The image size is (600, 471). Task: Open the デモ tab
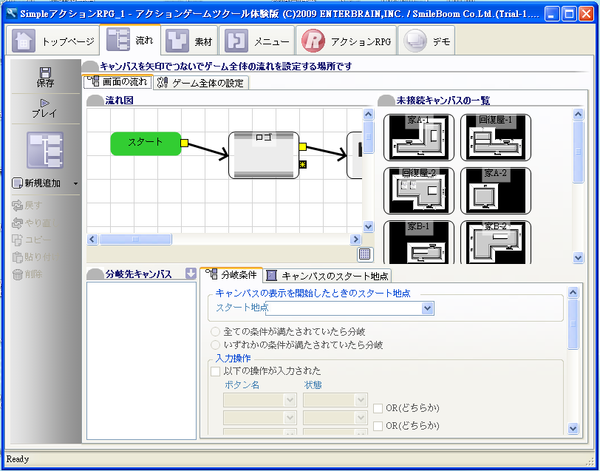click(x=427, y=41)
